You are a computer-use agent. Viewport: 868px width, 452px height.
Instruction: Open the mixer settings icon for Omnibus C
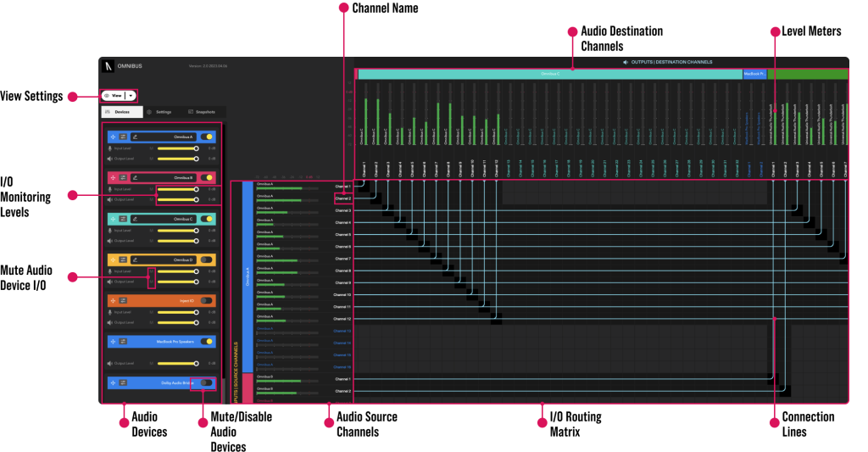click(123, 219)
